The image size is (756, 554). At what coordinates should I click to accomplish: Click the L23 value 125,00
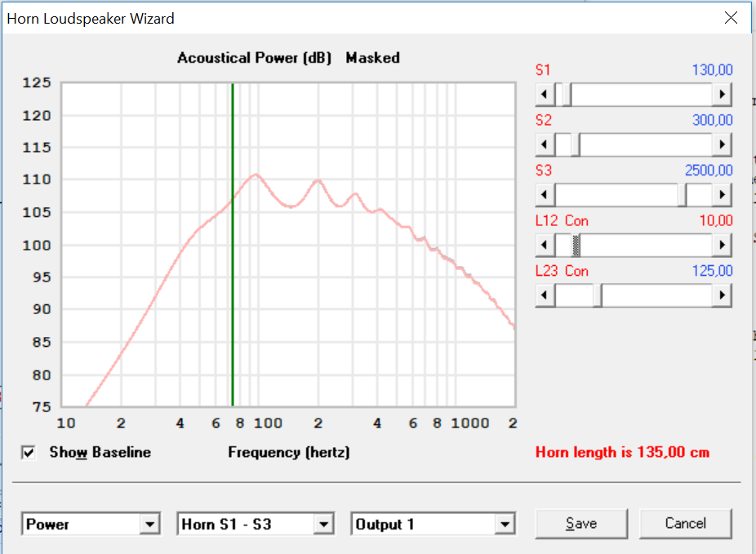[x=712, y=271]
